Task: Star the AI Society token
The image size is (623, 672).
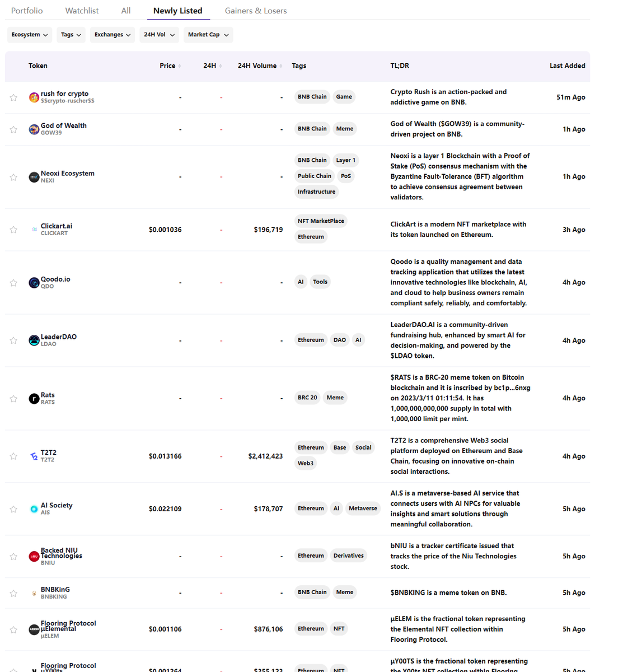Action: 13,509
